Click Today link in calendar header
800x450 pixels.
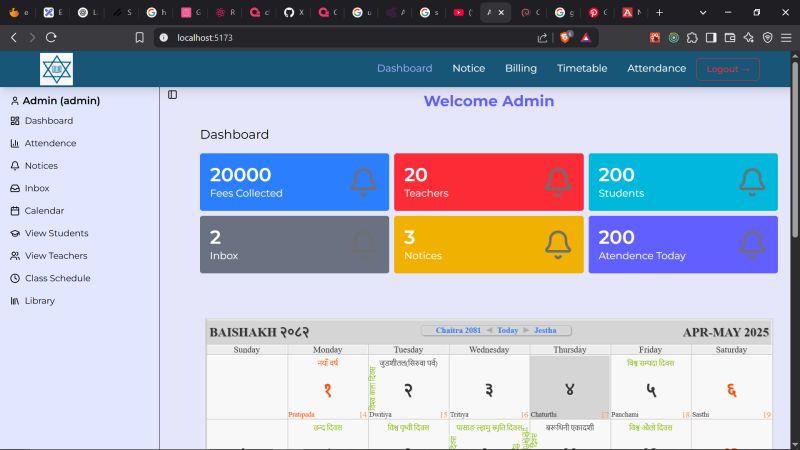(508, 331)
